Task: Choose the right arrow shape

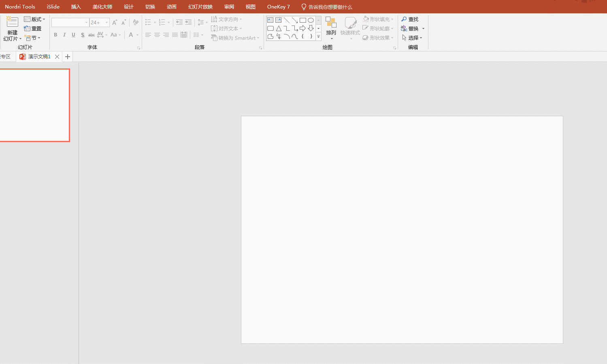Action: (x=302, y=28)
